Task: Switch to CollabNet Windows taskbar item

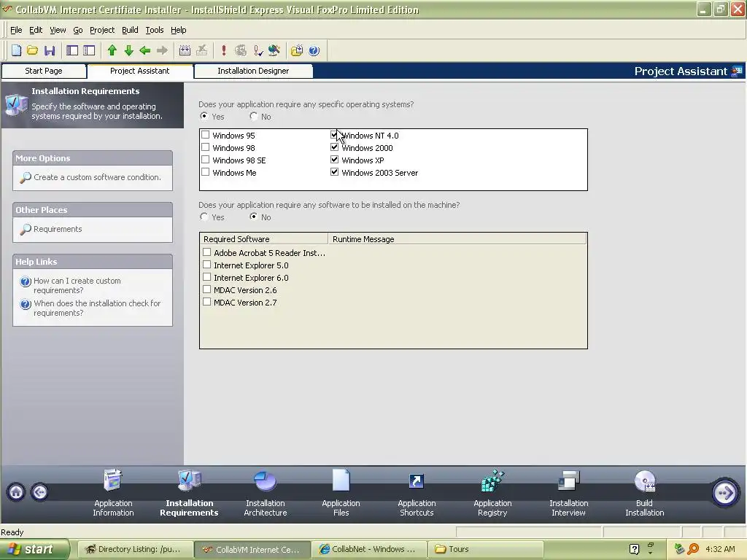Action: tap(369, 549)
